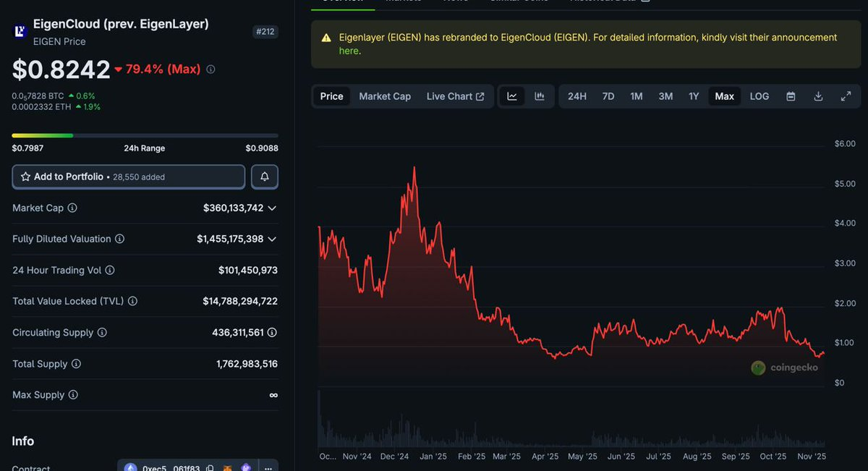Switch to candlestick chart icon
The height and width of the screenshot is (471, 868).
pyautogui.click(x=540, y=96)
